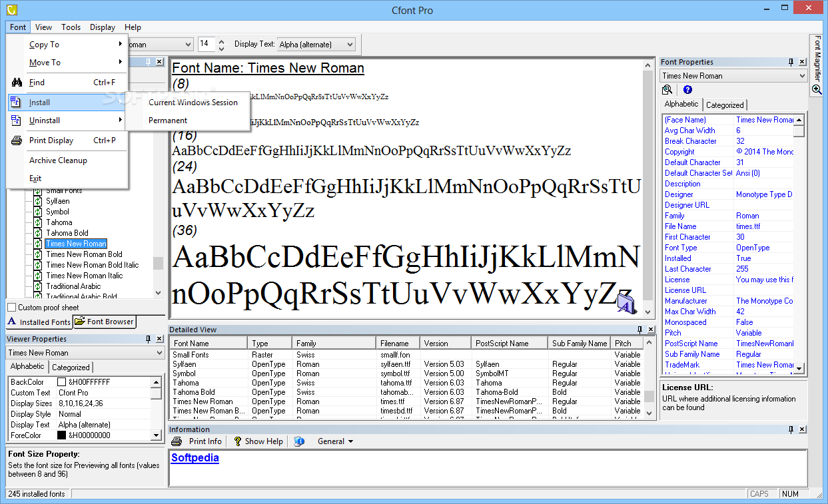The height and width of the screenshot is (504, 828).
Task: Select Times New Roman Bold Italic in tree
Action: [x=92, y=265]
